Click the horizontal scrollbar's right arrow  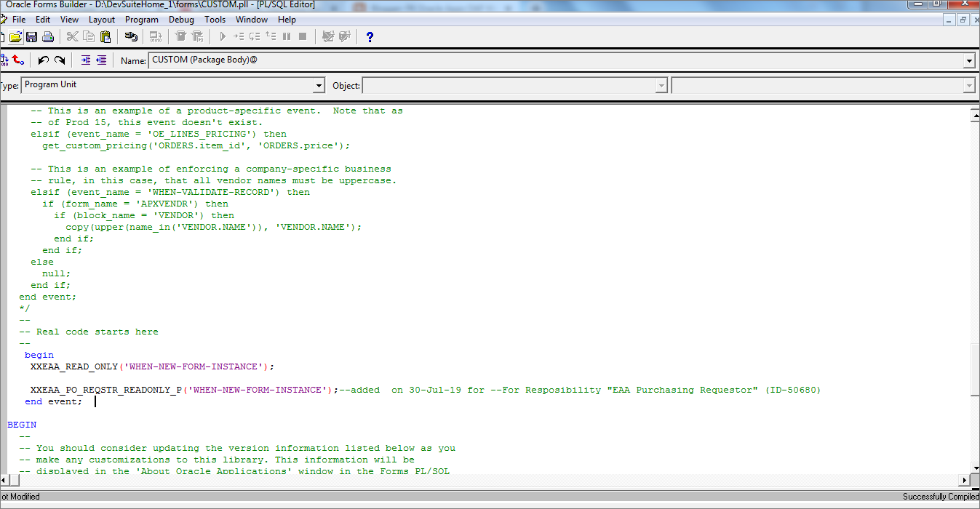964,480
